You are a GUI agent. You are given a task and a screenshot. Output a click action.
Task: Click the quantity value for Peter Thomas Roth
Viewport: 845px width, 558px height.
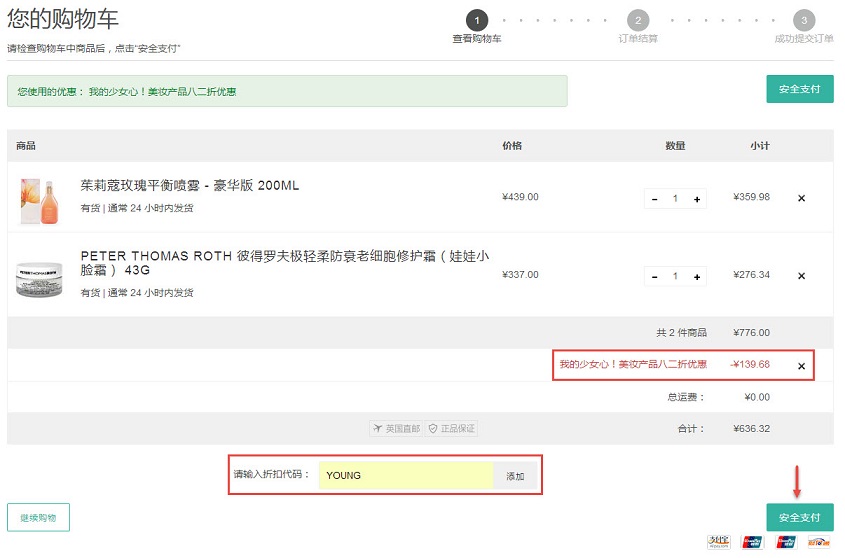click(675, 277)
